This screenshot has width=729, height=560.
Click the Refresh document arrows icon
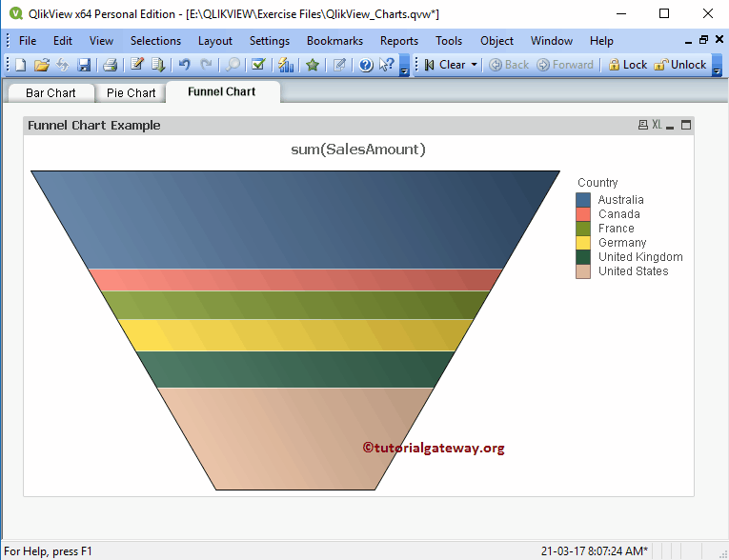coord(62,65)
